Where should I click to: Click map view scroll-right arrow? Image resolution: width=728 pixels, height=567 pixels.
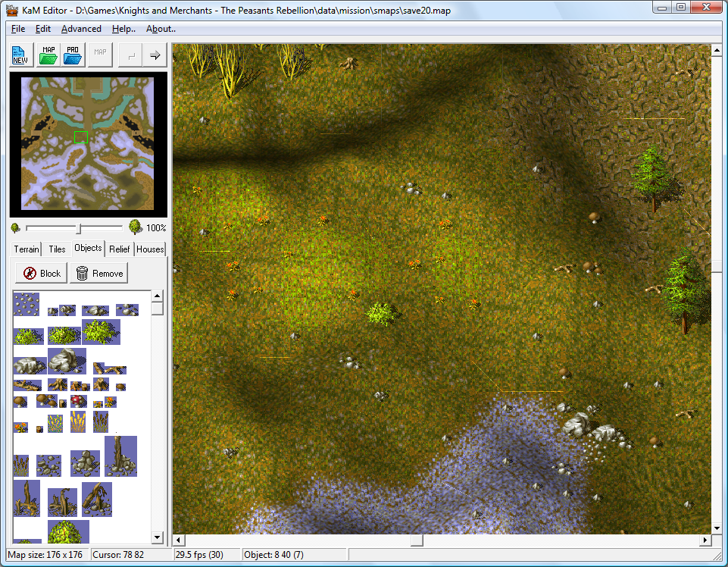[705, 540]
